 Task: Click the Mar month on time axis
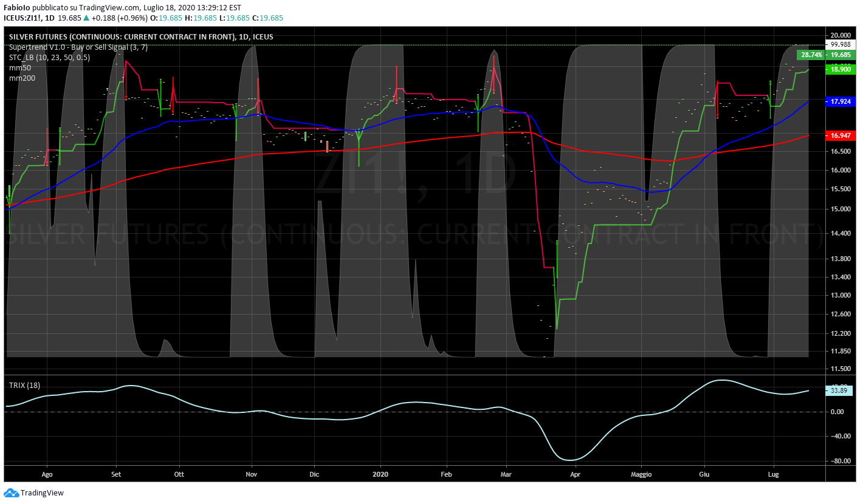click(x=506, y=474)
